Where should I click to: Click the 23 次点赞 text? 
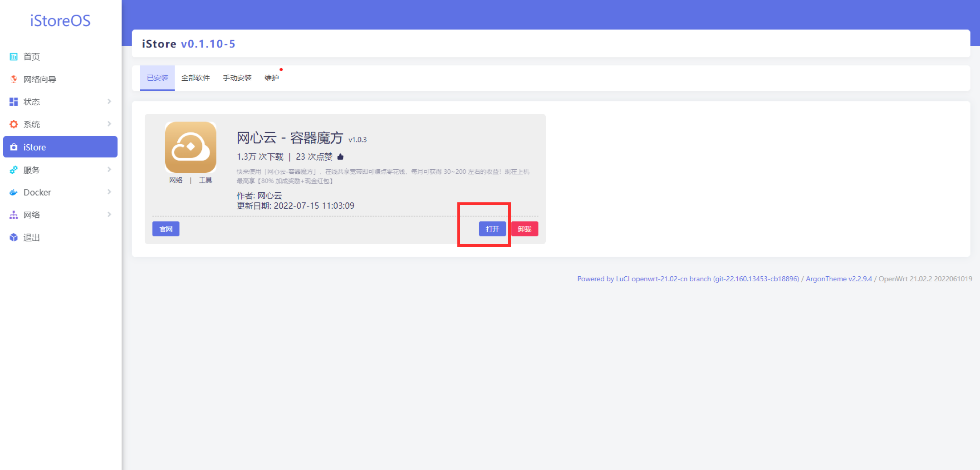[x=314, y=157]
